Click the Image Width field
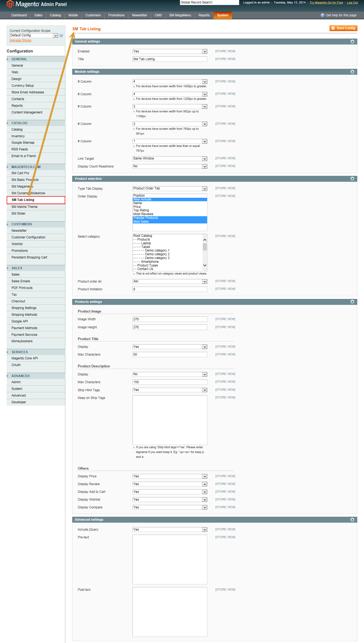The height and width of the screenshot is (643, 364). click(170, 319)
